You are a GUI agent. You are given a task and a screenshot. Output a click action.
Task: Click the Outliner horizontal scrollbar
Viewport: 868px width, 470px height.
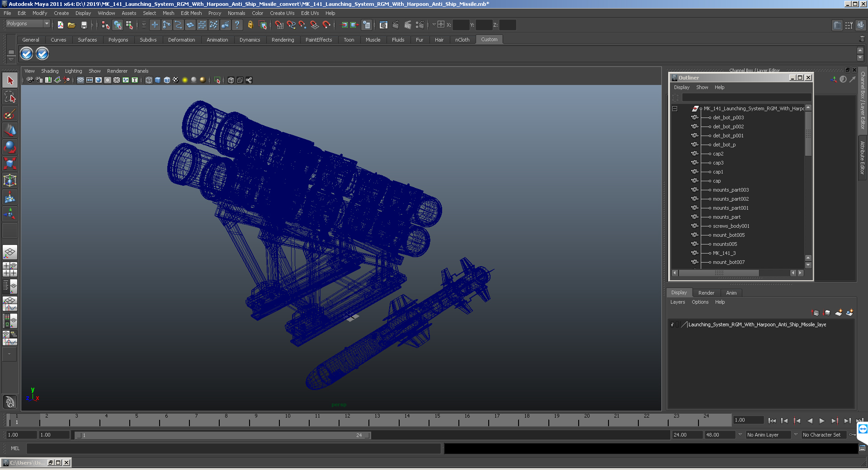point(719,273)
